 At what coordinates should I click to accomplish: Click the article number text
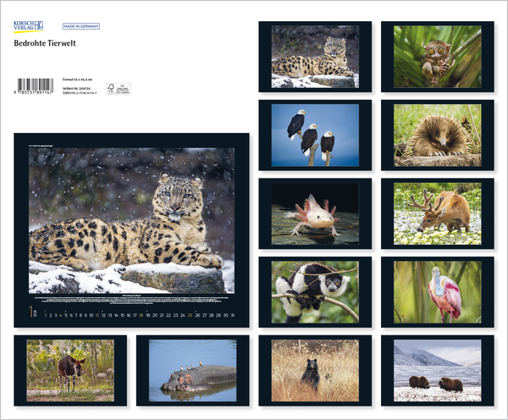click(77, 86)
